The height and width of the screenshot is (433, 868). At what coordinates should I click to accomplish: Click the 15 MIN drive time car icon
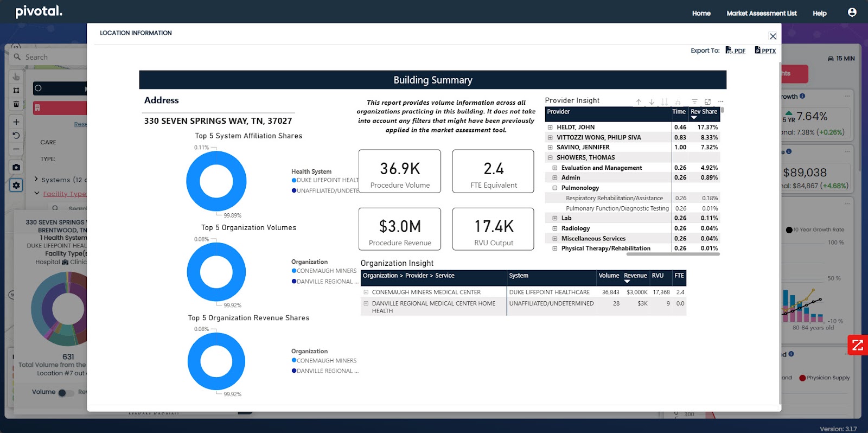pos(831,59)
